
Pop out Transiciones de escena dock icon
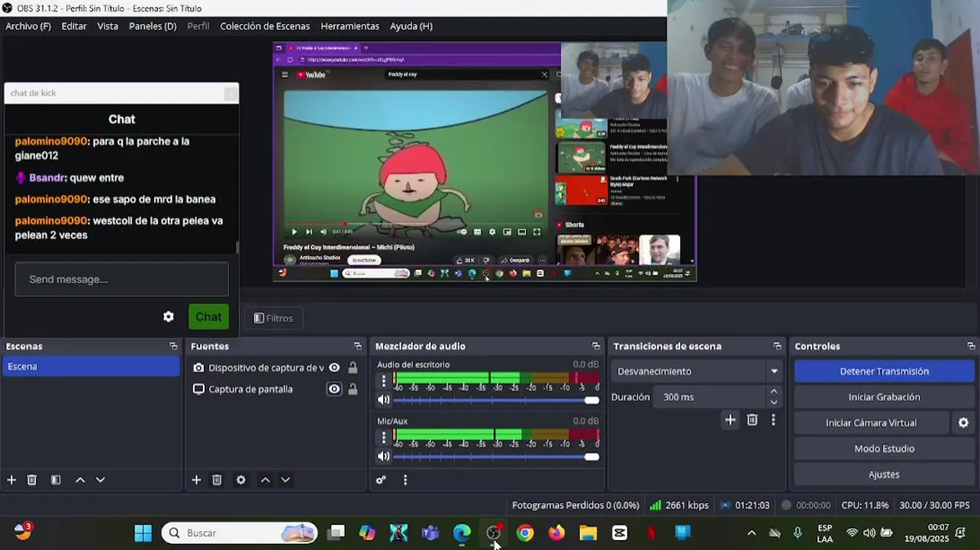(777, 346)
